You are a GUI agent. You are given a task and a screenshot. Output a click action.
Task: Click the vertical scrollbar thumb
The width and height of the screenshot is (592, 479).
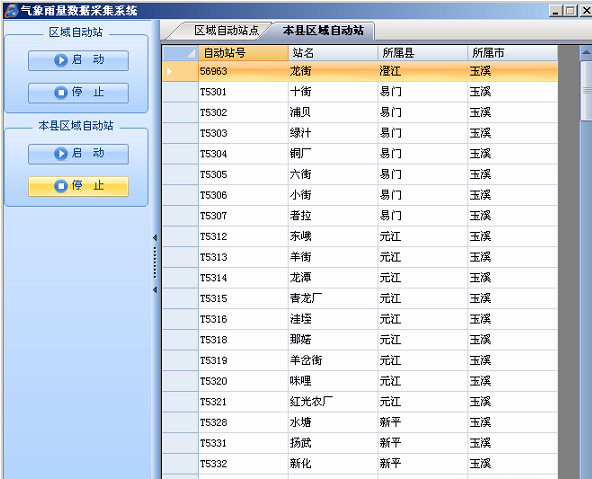(586, 91)
